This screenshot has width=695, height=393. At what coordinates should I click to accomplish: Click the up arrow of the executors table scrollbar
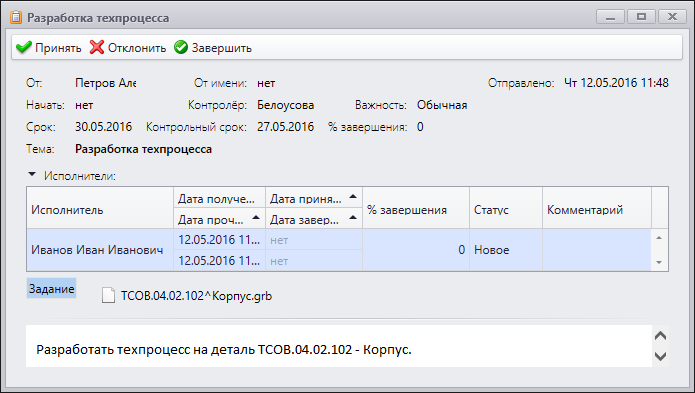(659, 238)
